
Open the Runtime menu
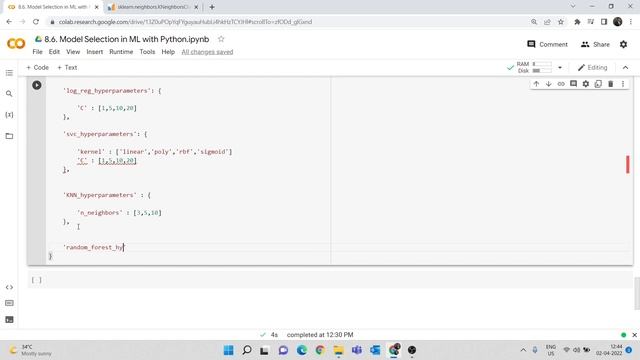(121, 52)
